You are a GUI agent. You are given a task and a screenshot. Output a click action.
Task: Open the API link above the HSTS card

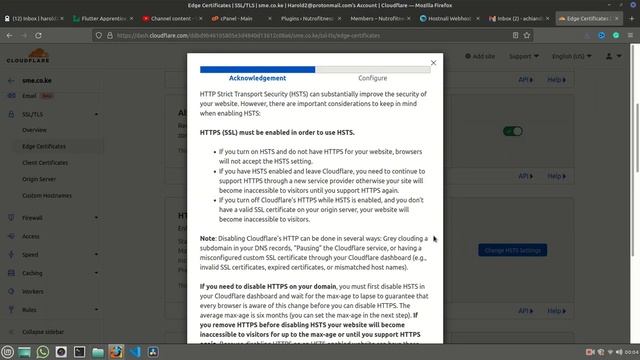526,176
